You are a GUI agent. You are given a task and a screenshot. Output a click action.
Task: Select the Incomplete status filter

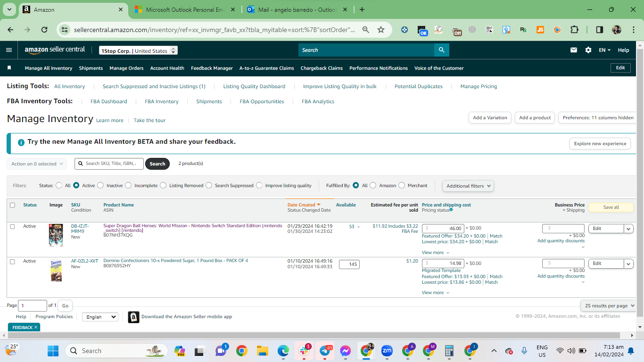[x=128, y=185]
